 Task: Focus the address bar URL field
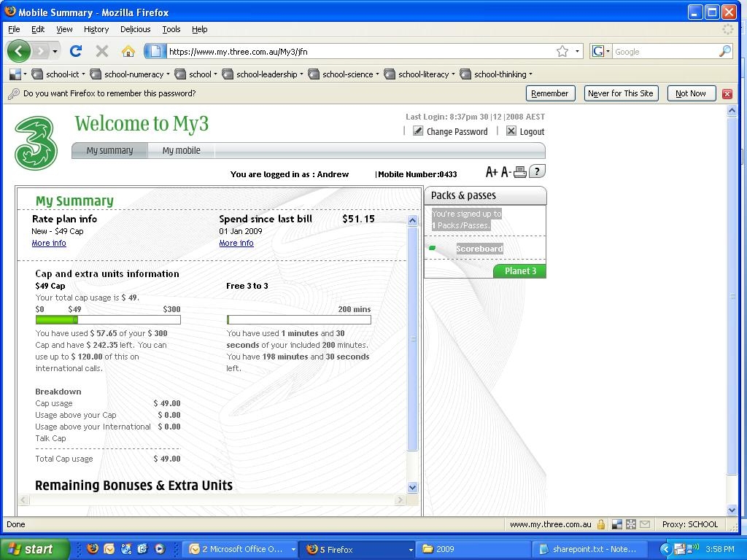coord(361,52)
